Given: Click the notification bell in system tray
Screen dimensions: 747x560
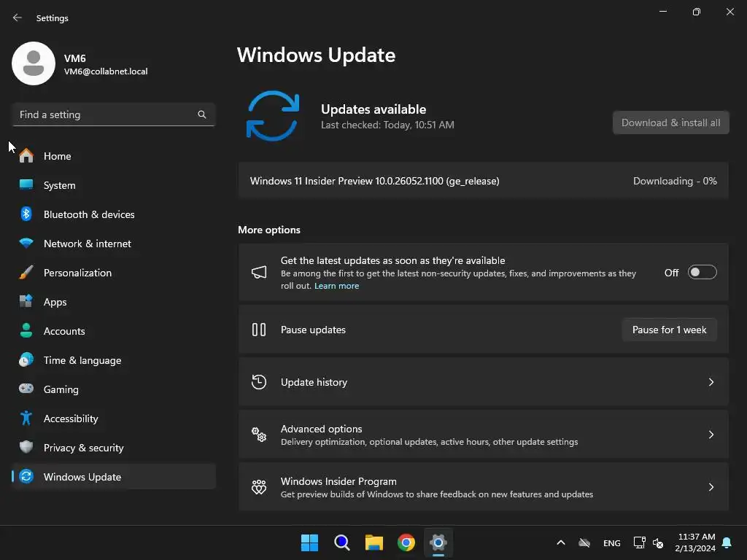Looking at the screenshot, I should click(x=727, y=542).
